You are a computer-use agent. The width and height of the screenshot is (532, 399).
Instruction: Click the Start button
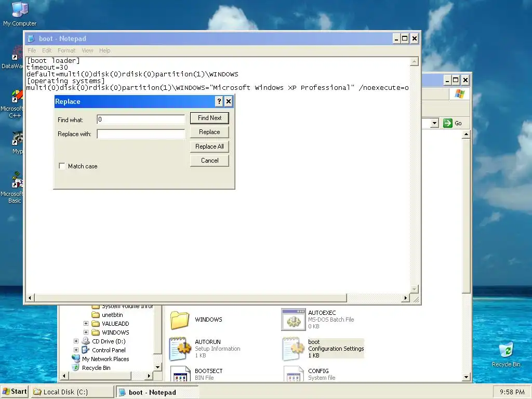[15, 392]
